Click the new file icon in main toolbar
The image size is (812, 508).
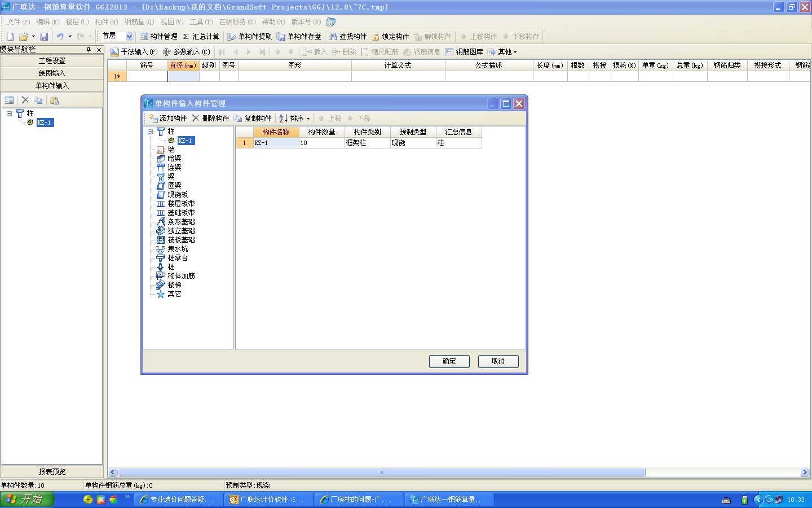tap(10, 37)
